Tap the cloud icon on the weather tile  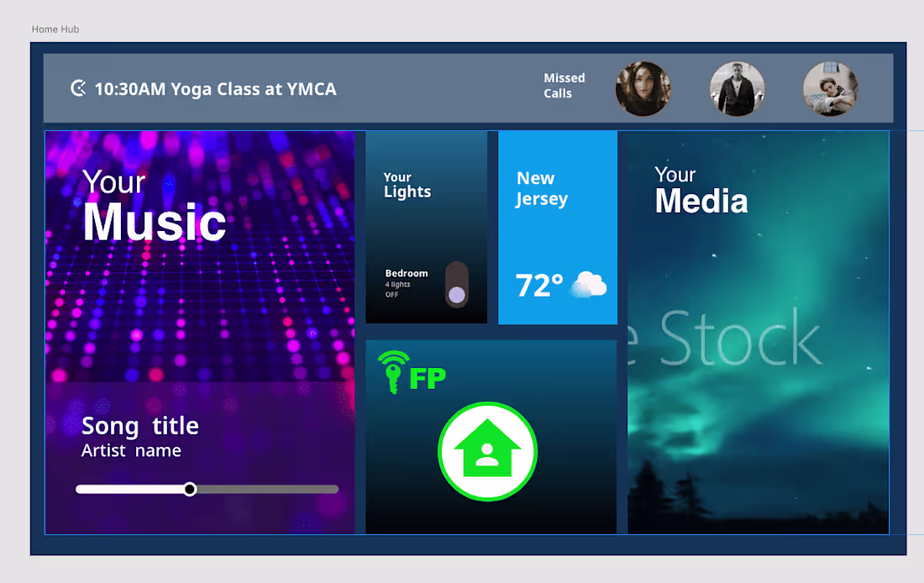pos(590,286)
